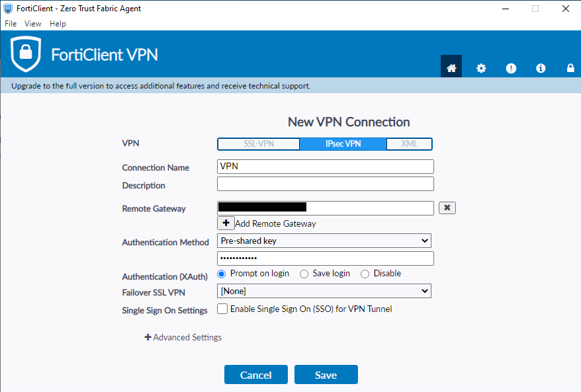This screenshot has height=392, width=581.
Task: Switch to IPsec VPN tab
Action: coord(343,144)
